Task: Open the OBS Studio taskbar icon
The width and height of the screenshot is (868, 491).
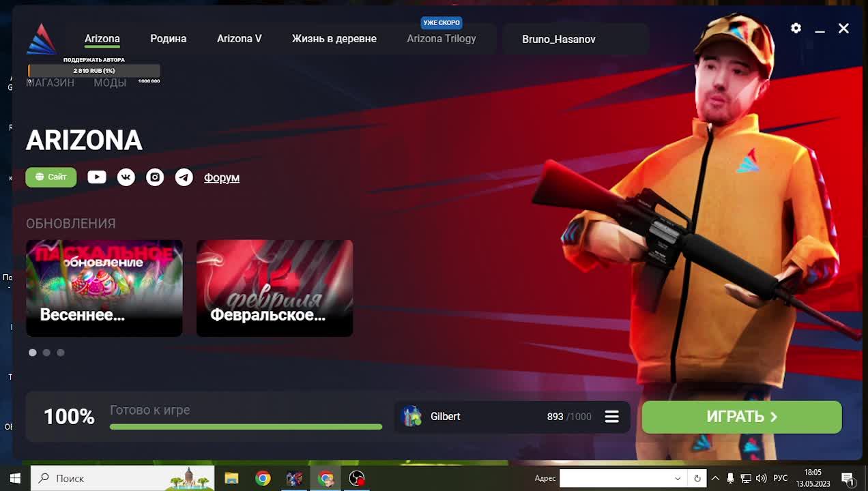Action: pos(357,478)
